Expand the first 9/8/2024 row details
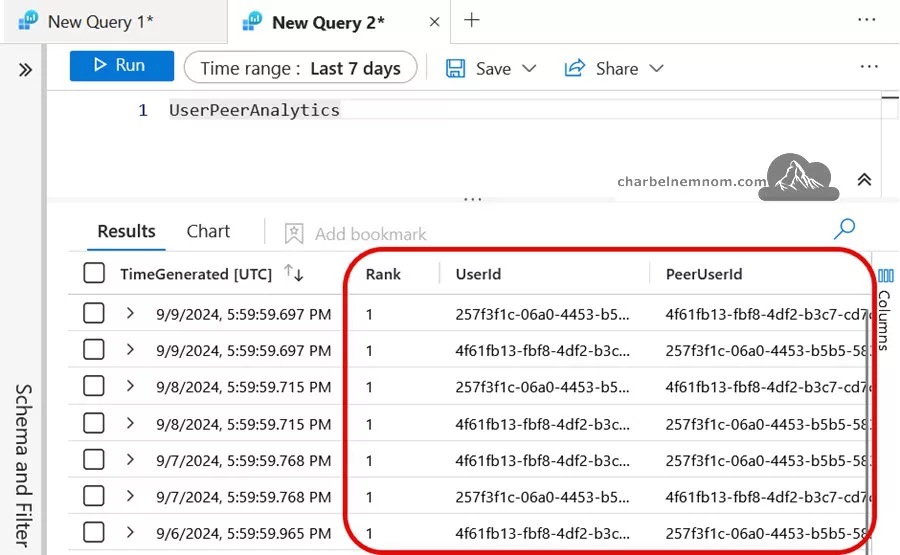900x555 pixels. tap(130, 386)
